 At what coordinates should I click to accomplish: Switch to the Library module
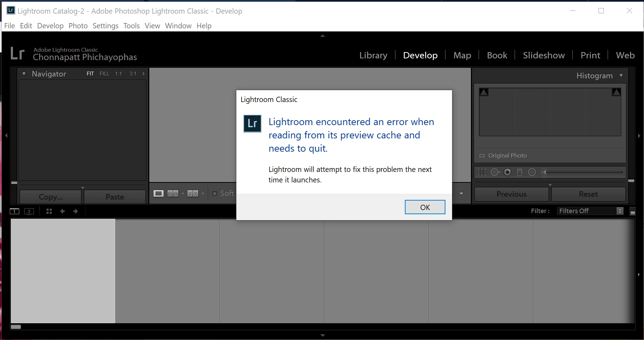pos(373,55)
